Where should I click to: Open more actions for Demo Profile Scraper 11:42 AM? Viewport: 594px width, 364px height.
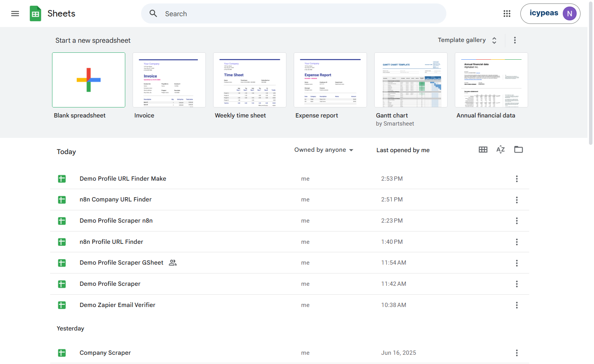(517, 284)
